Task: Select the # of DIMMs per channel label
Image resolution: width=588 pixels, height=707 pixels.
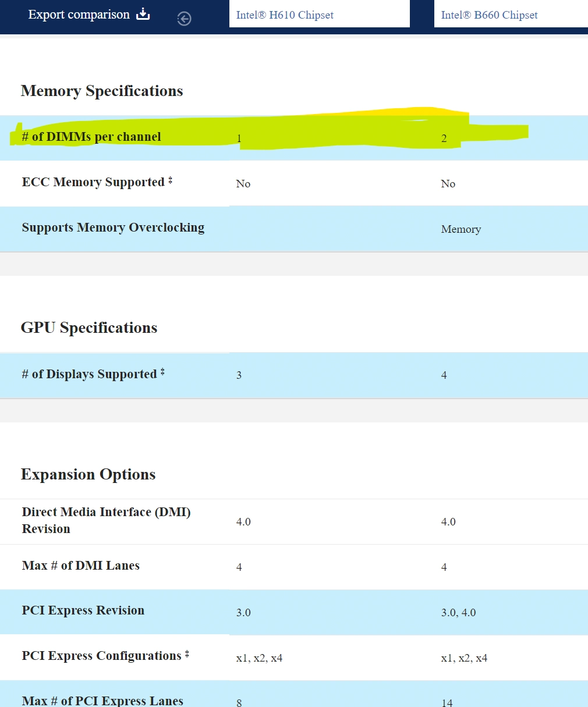Action: click(91, 137)
